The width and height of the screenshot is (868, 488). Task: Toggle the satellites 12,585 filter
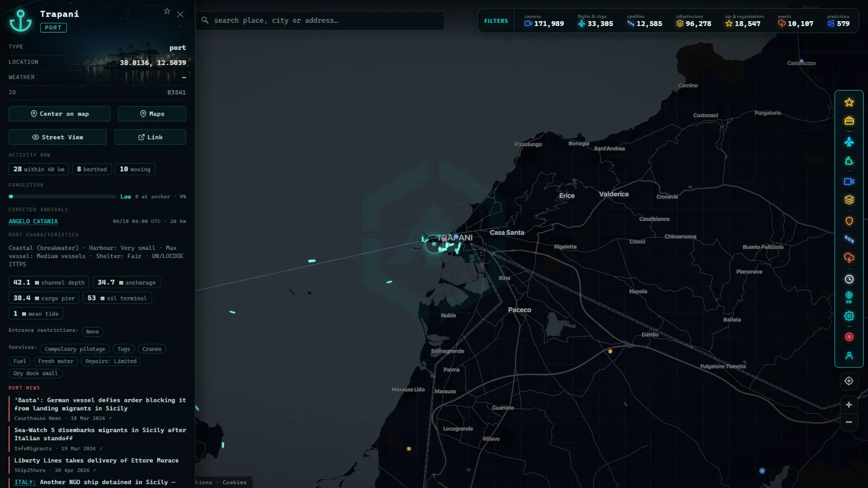(644, 21)
